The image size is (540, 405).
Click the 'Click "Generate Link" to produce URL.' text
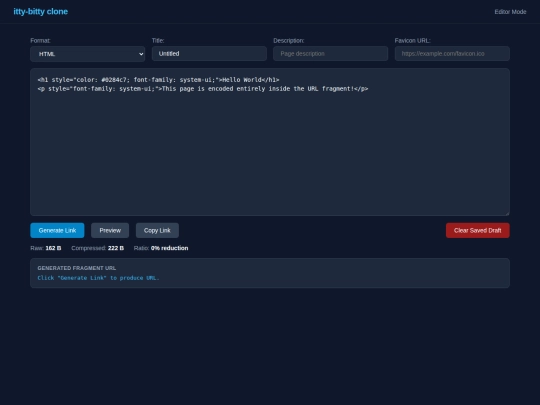[x=98, y=278]
